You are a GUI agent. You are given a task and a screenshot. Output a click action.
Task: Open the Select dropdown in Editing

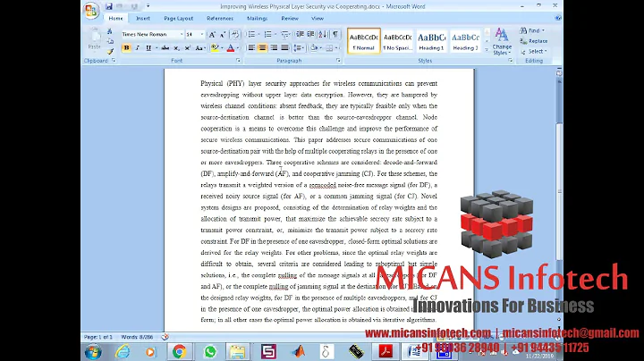(x=534, y=51)
